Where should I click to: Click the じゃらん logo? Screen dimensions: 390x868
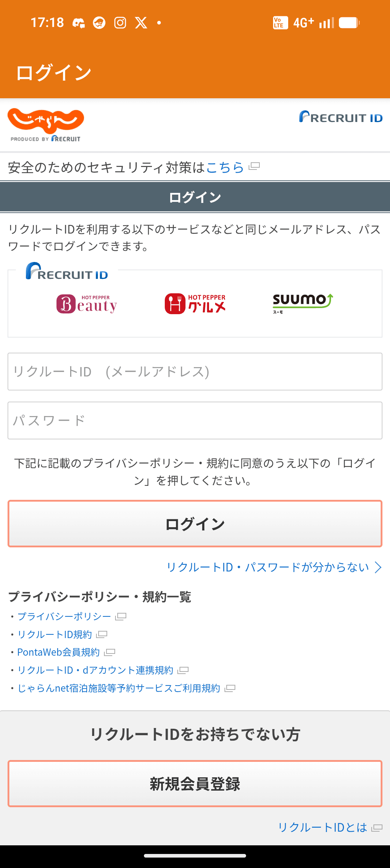point(46,122)
